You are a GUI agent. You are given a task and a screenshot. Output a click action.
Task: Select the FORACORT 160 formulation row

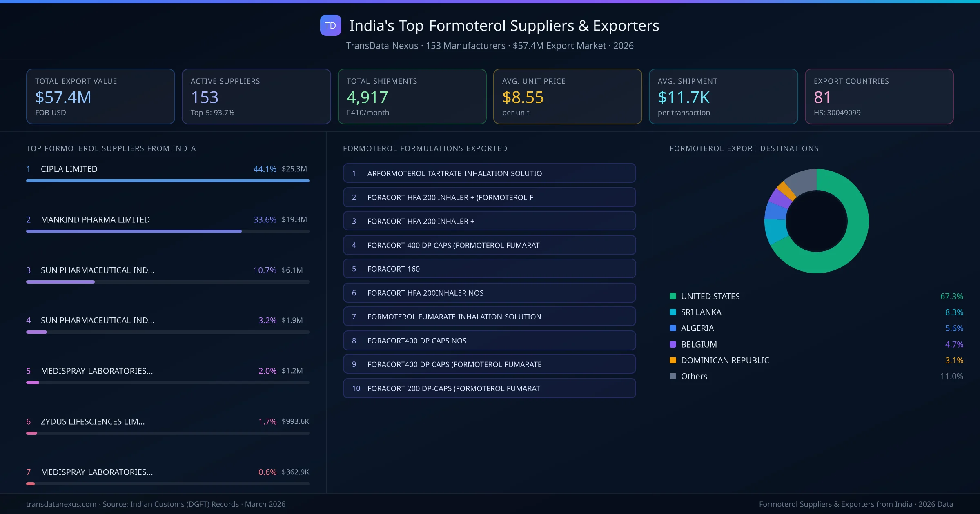(489, 268)
